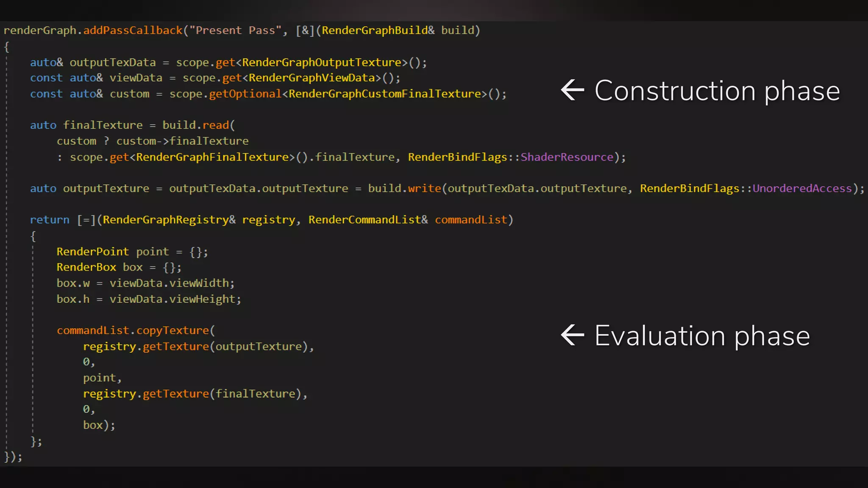Screen dimensions: 868x488
Task: Click the RenderPoint type declaration
Action: pos(92,252)
